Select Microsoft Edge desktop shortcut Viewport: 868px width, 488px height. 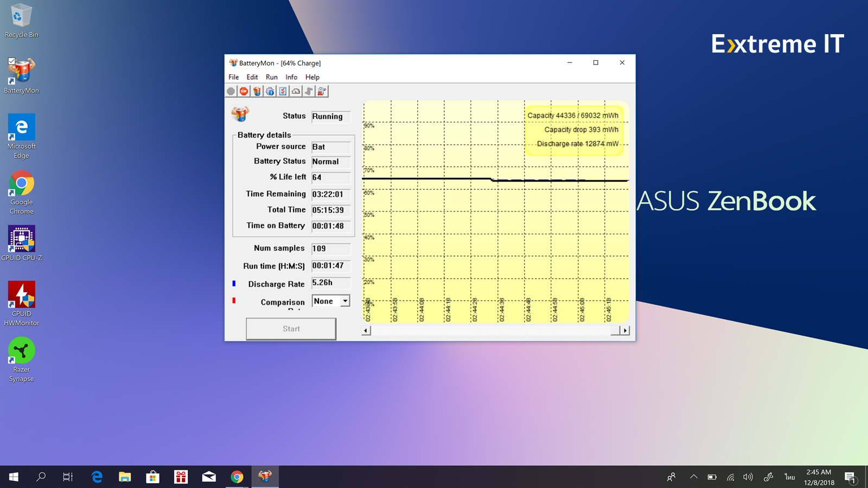coord(22,136)
